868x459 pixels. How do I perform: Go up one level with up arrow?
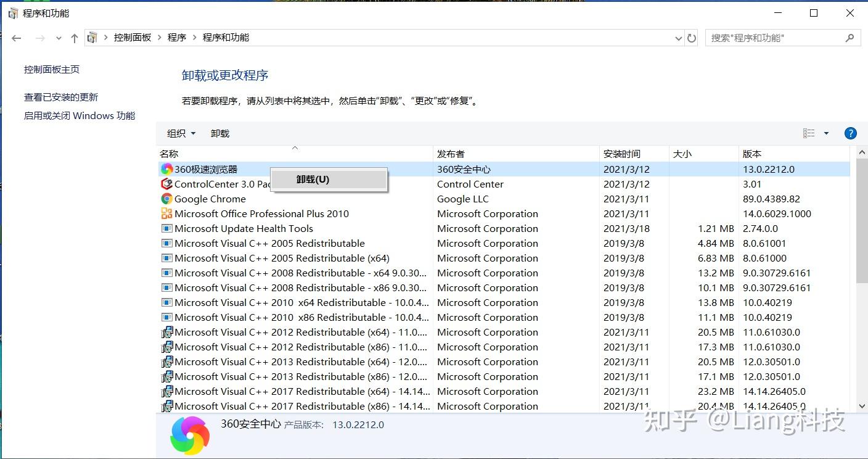(x=75, y=38)
